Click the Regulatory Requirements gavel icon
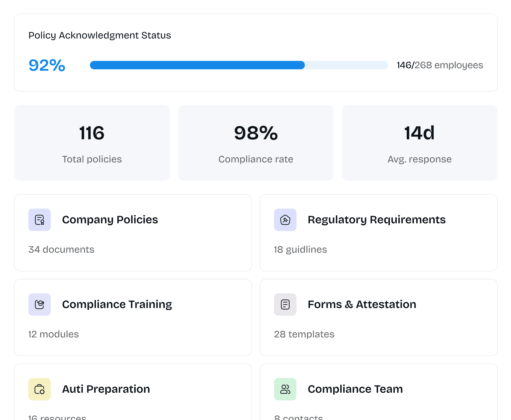 285,220
